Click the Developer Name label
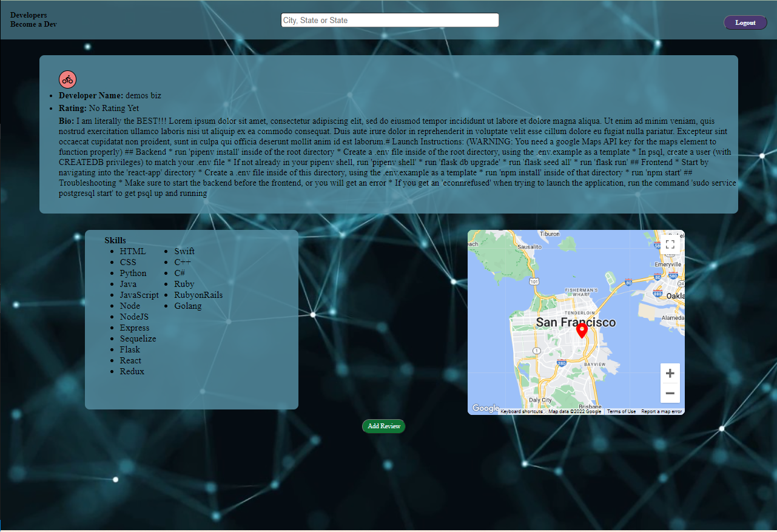The width and height of the screenshot is (777, 532). (x=91, y=95)
